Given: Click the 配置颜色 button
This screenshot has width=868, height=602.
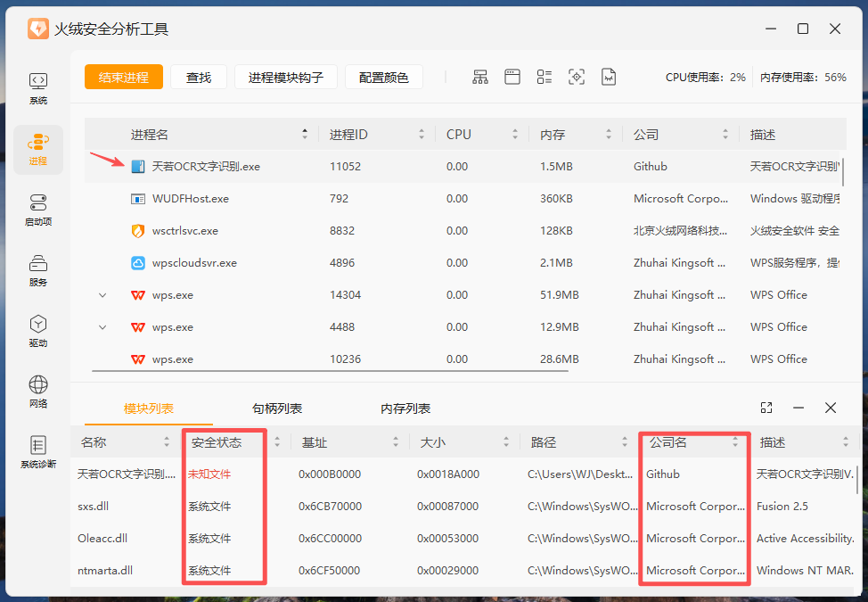Looking at the screenshot, I should (383, 77).
